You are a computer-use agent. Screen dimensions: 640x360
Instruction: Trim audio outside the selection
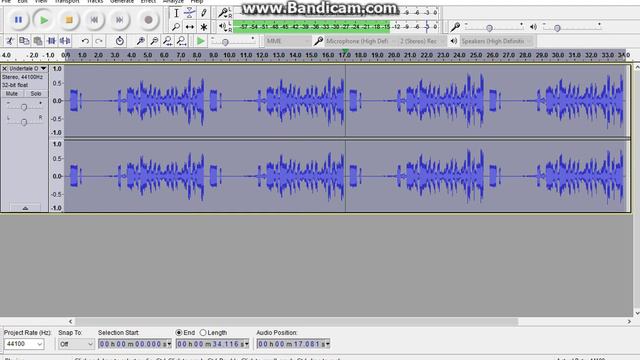(x=51, y=41)
